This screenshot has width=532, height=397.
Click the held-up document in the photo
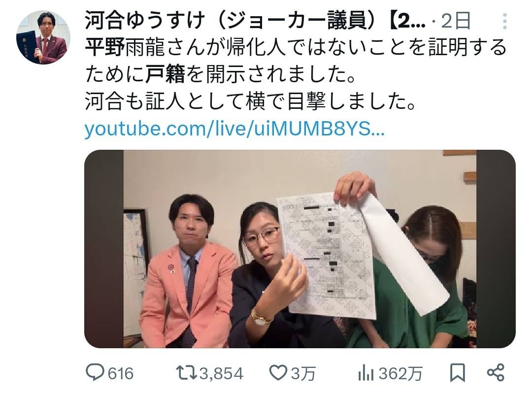(328, 256)
